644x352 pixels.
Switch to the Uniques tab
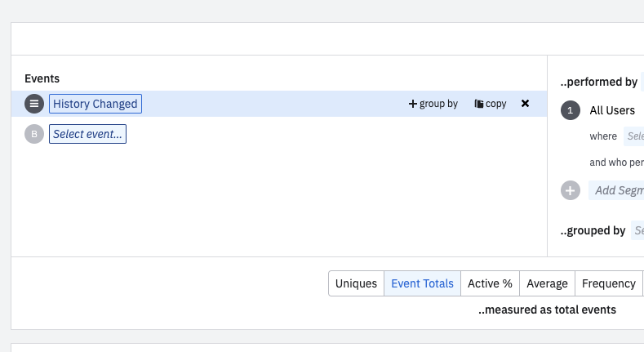[356, 283]
